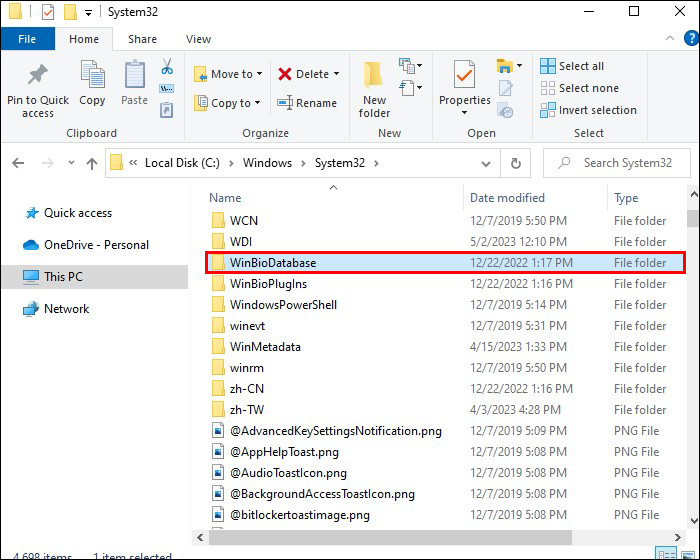The width and height of the screenshot is (700, 560).
Task: Open the Copy to dropdown
Action: 227,103
